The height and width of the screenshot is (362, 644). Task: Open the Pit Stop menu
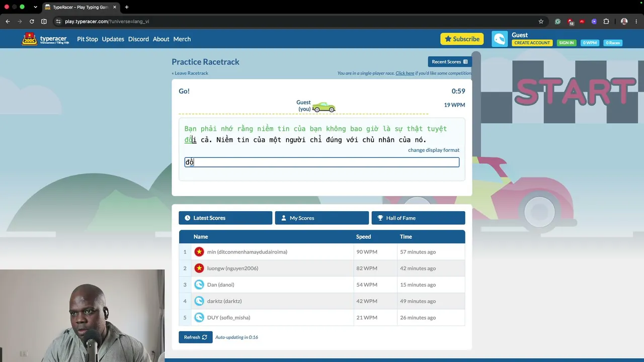click(88, 39)
